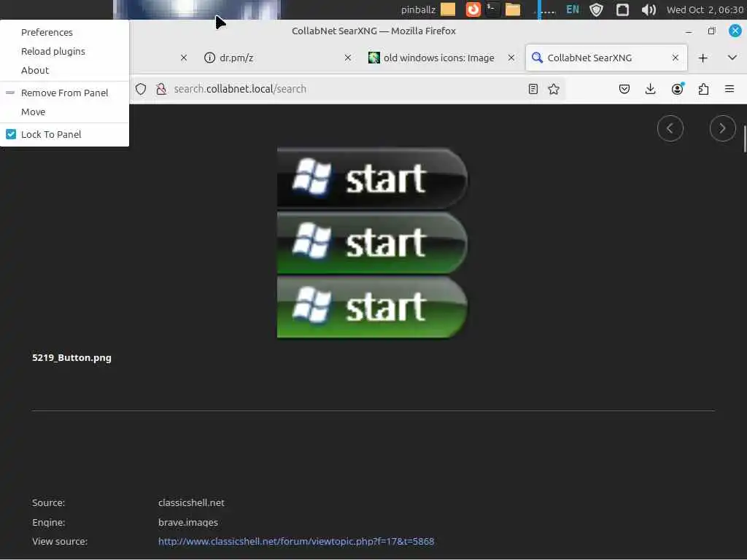Image resolution: width=747 pixels, height=560 pixels.
Task: Open the Firefox hamburger application menu
Action: [729, 89]
